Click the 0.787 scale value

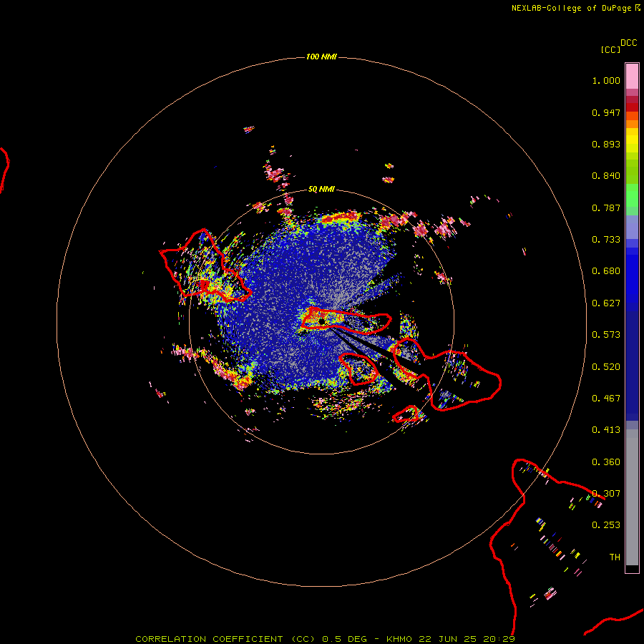point(606,208)
